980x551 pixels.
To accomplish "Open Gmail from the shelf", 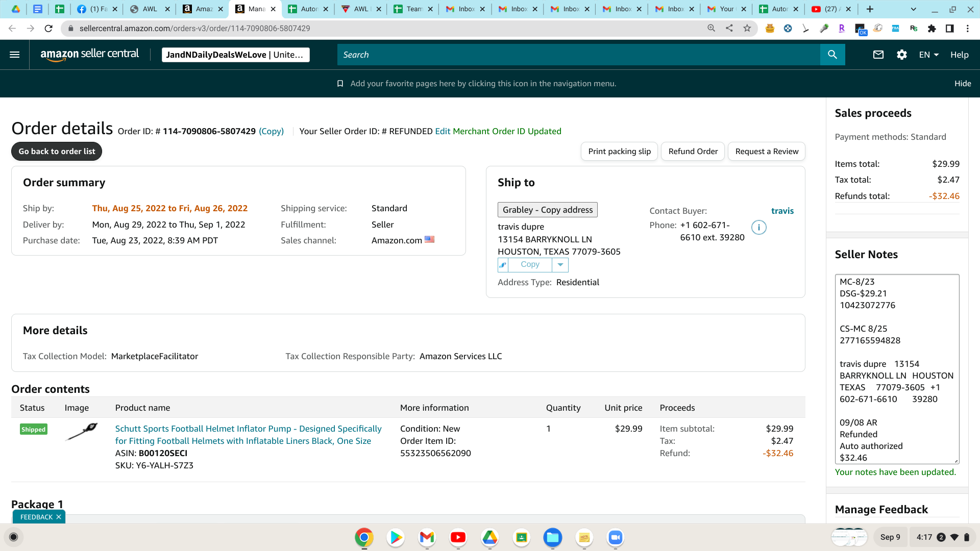I will [x=427, y=537].
